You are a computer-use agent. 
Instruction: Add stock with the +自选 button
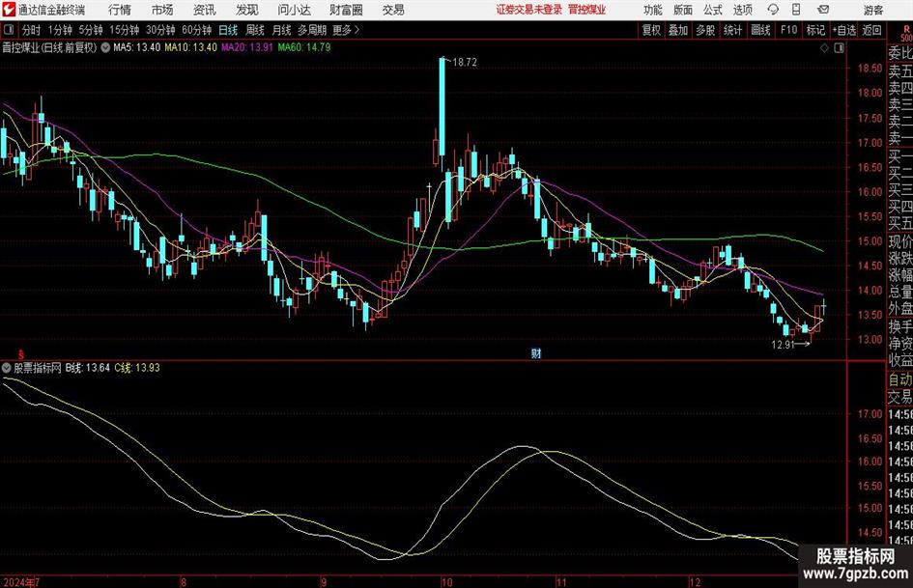tap(844, 30)
